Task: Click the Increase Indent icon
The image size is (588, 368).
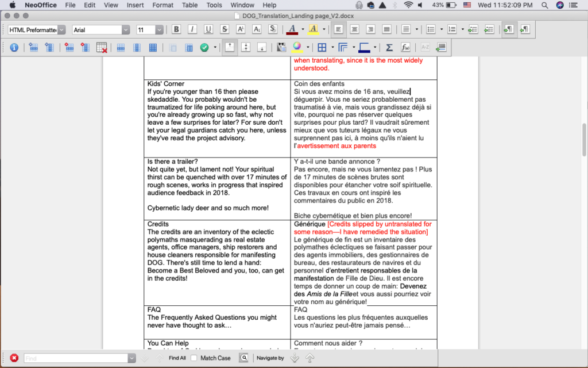Action: [473, 29]
